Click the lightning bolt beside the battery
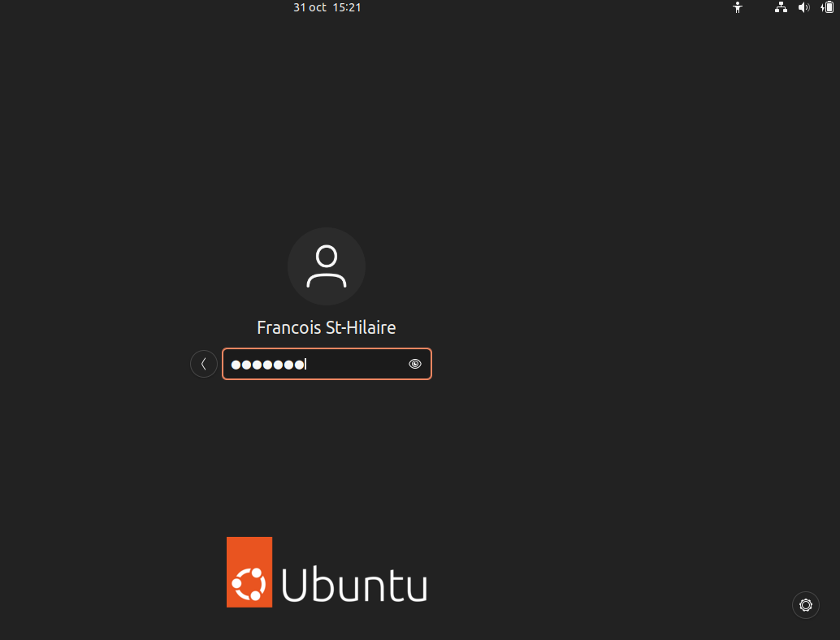 [x=821, y=7]
